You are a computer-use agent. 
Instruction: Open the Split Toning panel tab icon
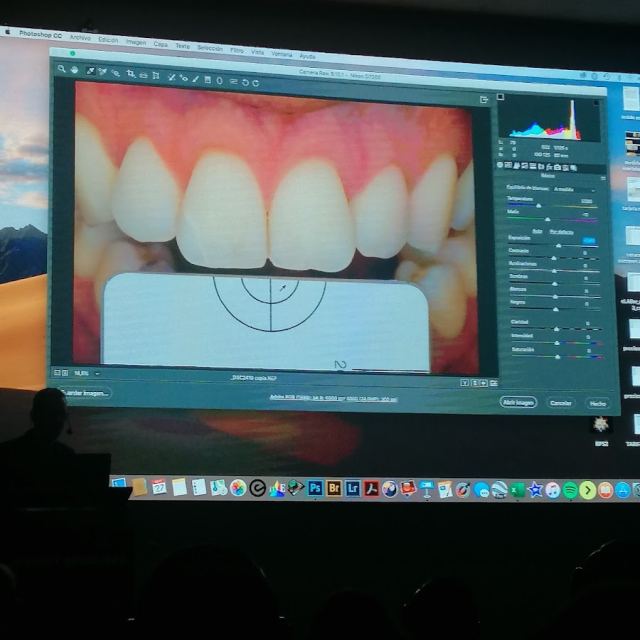coord(532,166)
